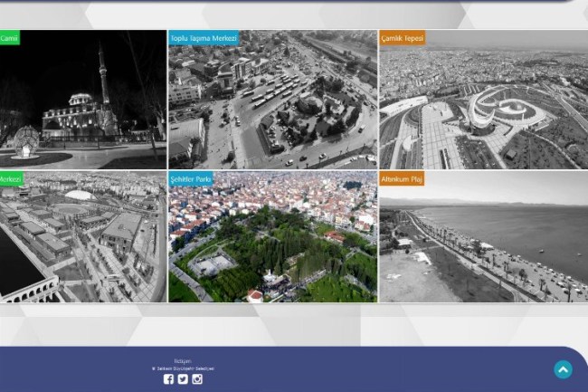The width and height of the screenshot is (588, 392).
Task: Click the green Merkezi label
Action: click(11, 179)
